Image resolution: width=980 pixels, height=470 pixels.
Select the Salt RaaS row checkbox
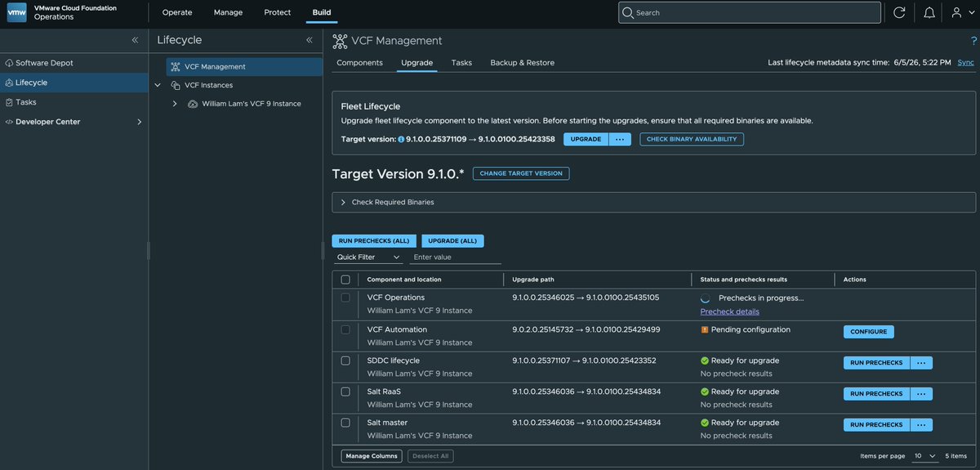[345, 392]
